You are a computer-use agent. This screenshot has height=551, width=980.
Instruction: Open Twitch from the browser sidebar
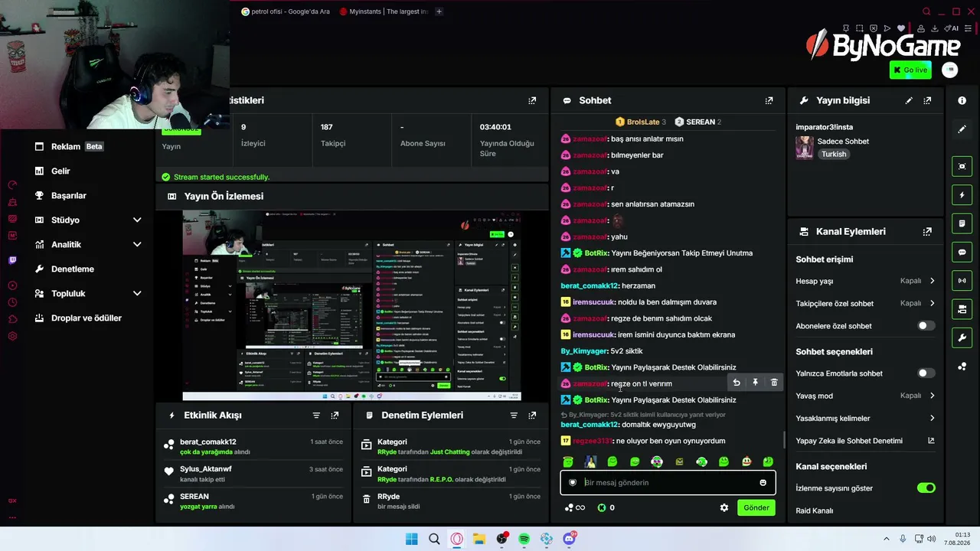click(x=12, y=260)
